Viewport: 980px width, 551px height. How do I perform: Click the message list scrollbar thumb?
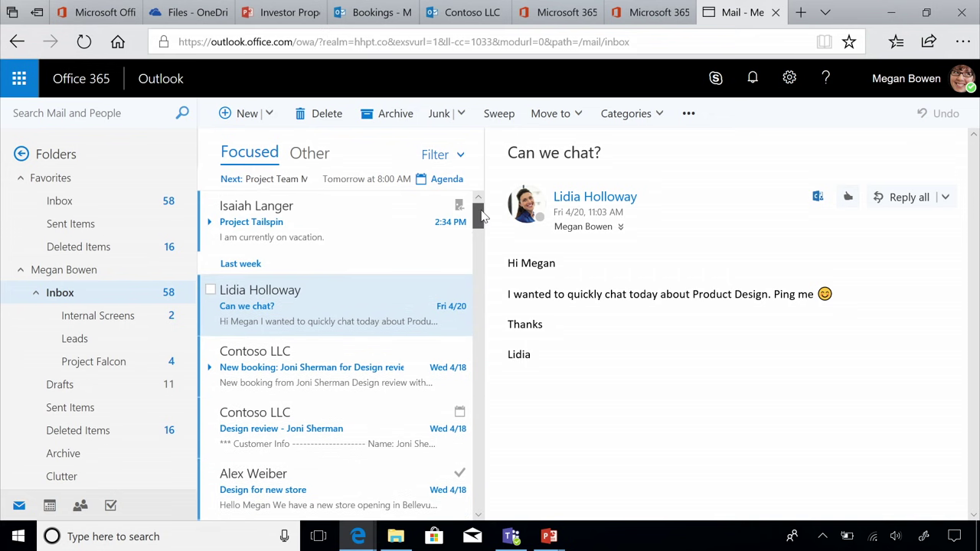tap(478, 216)
